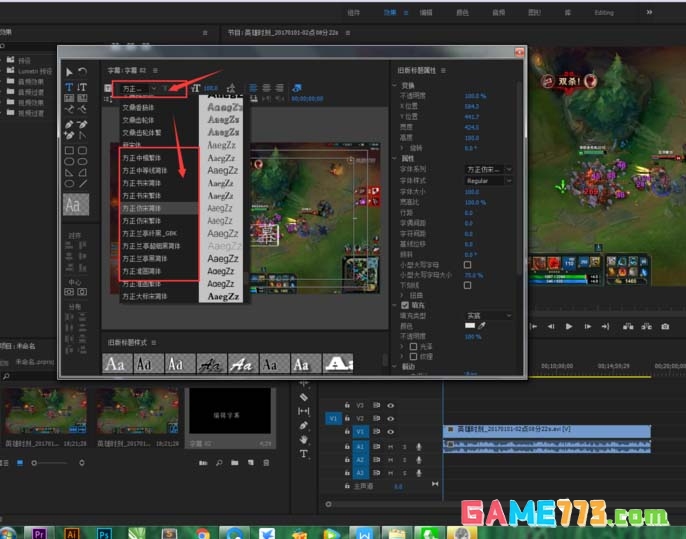Toggle V3 track visibility eye

pyautogui.click(x=390, y=406)
